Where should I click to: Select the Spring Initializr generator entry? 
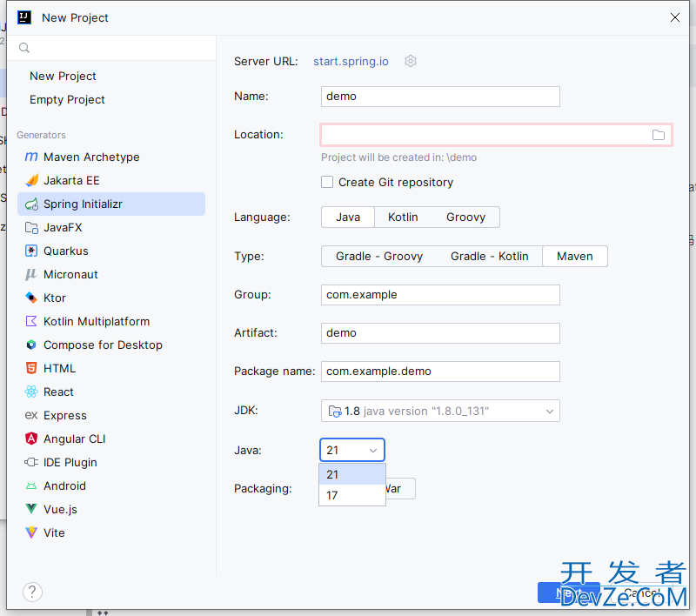click(x=111, y=204)
